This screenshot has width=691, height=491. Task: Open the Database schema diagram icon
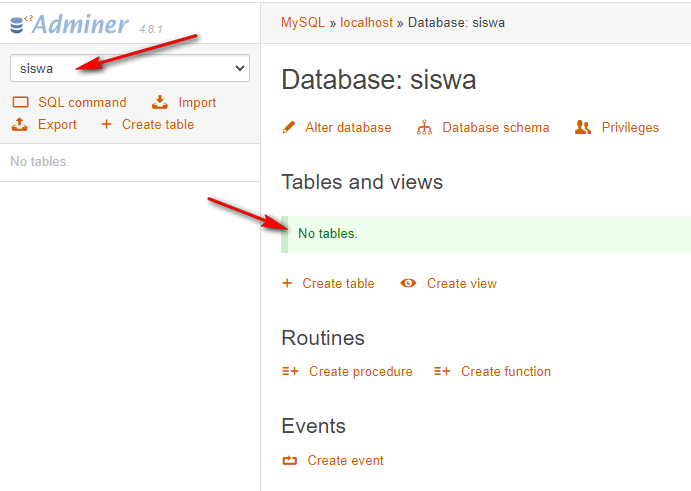pos(424,127)
